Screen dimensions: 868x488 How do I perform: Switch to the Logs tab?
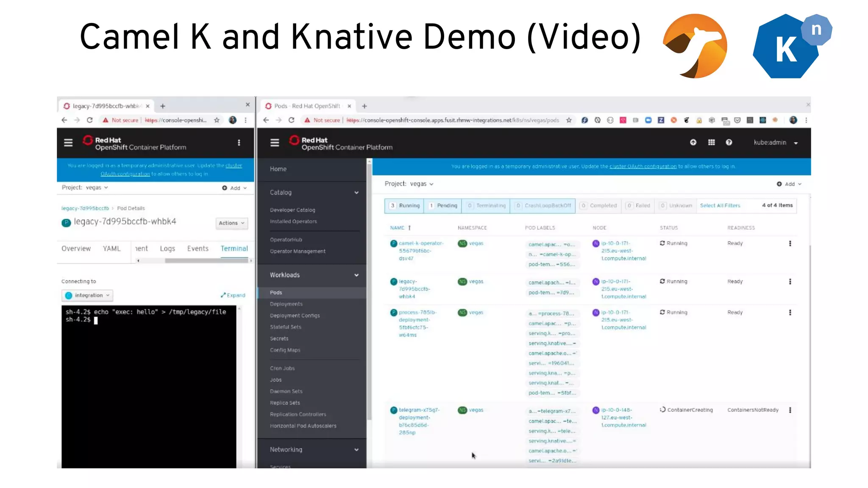pos(167,249)
